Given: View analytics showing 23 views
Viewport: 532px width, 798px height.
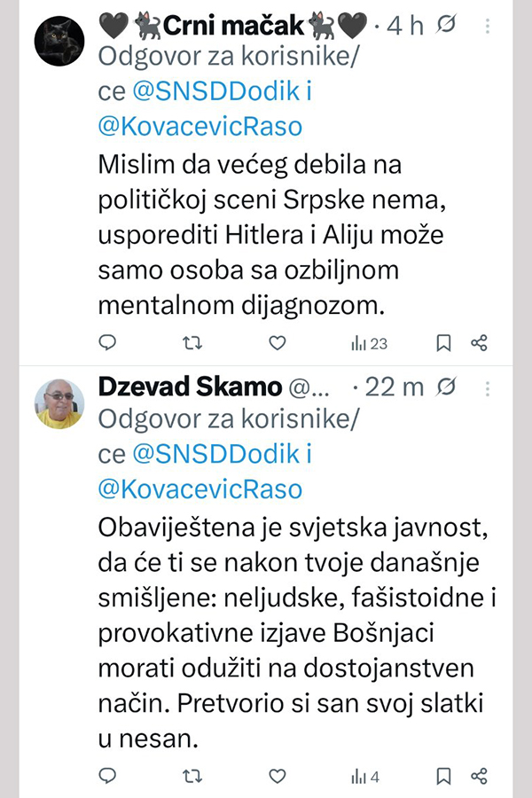Looking at the screenshot, I should click(369, 343).
